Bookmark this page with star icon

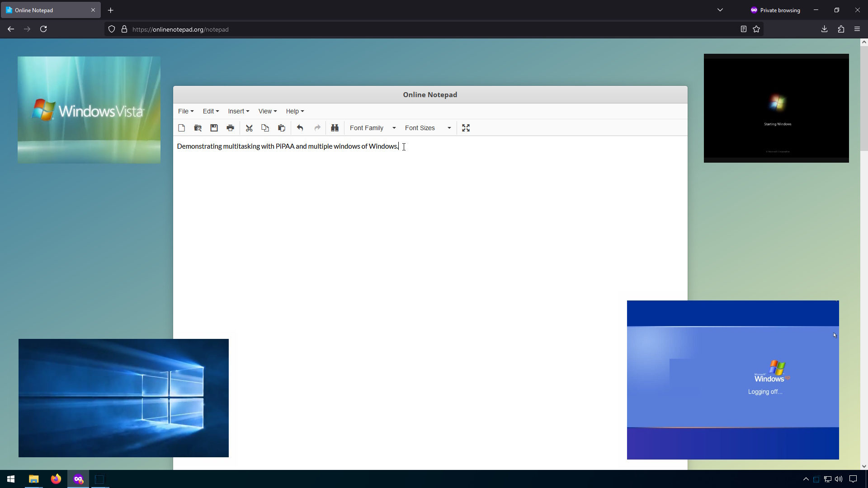click(756, 29)
